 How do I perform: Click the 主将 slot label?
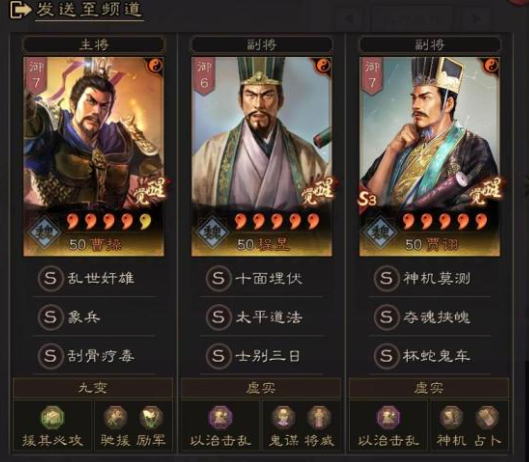93,44
